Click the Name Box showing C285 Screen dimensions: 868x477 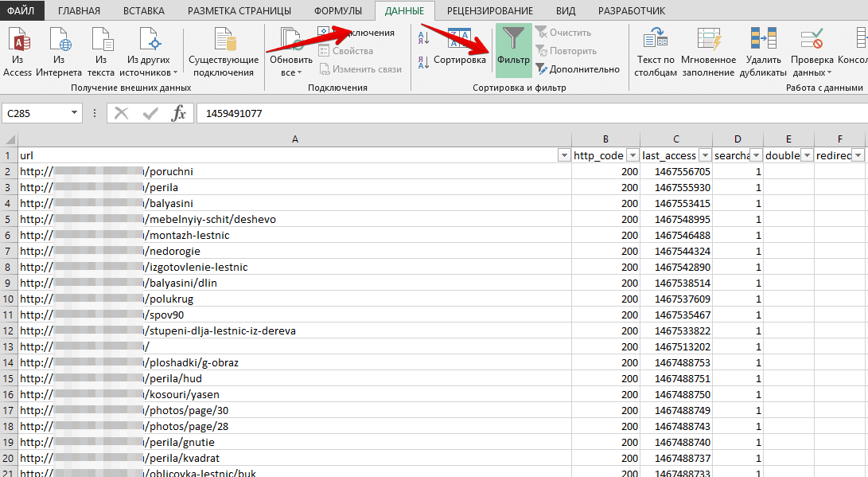coord(37,114)
